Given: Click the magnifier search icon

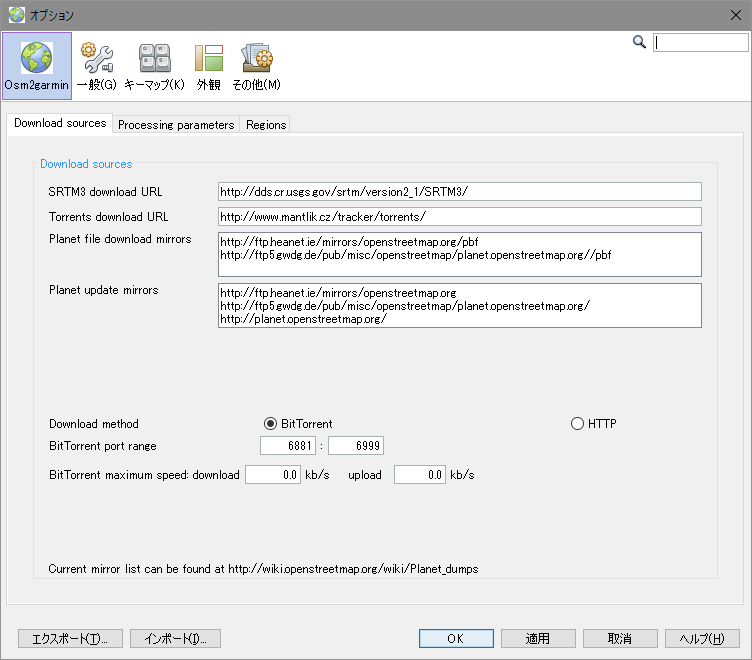Looking at the screenshot, I should [640, 42].
